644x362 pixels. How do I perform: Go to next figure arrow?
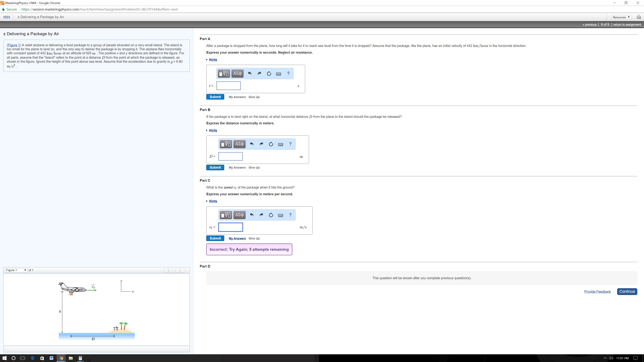pyautogui.click(x=180, y=270)
